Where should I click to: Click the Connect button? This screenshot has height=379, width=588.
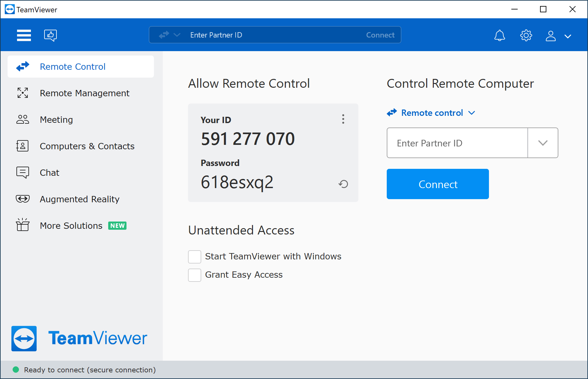tap(438, 184)
